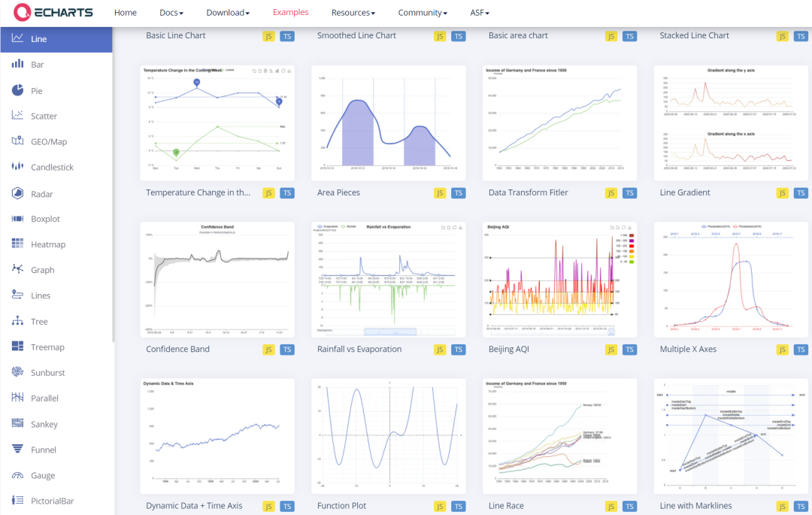812x515 pixels.
Task: Select the Parallel icon in sidebar
Action: (17, 398)
